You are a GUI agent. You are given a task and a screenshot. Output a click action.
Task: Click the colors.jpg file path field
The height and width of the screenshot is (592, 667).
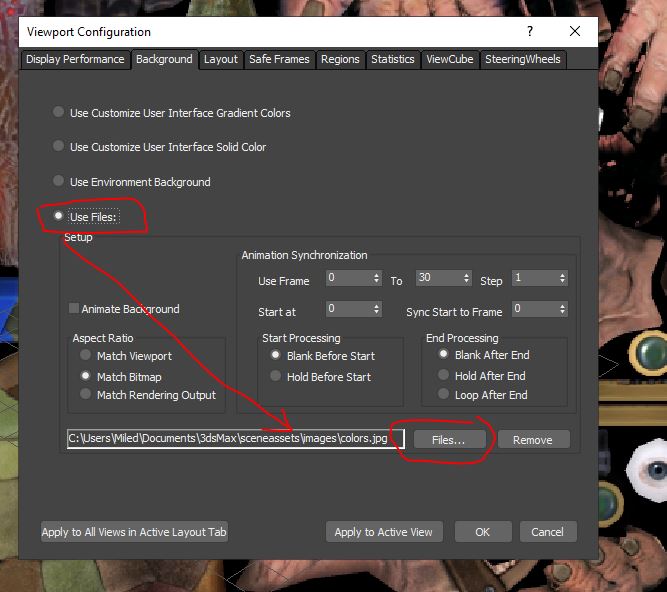tap(236, 438)
